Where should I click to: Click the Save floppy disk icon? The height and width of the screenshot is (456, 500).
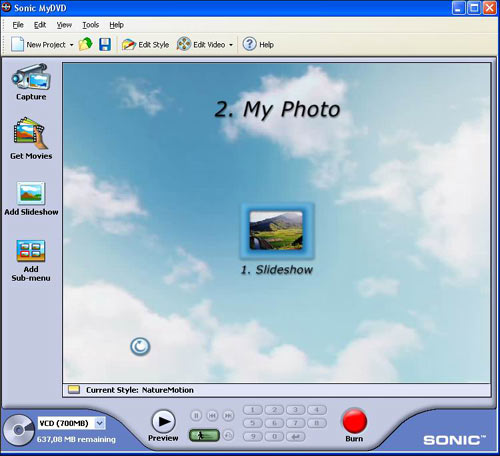click(105, 44)
